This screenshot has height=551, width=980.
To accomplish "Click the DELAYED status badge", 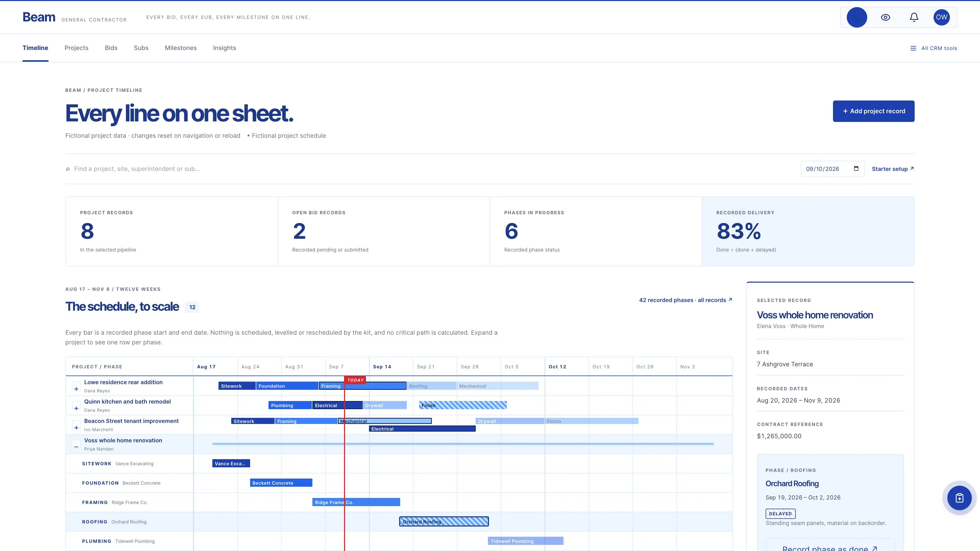I will coord(780,513).
